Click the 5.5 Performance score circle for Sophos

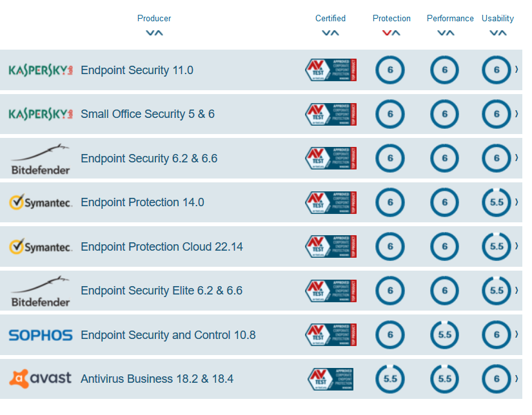[444, 335]
